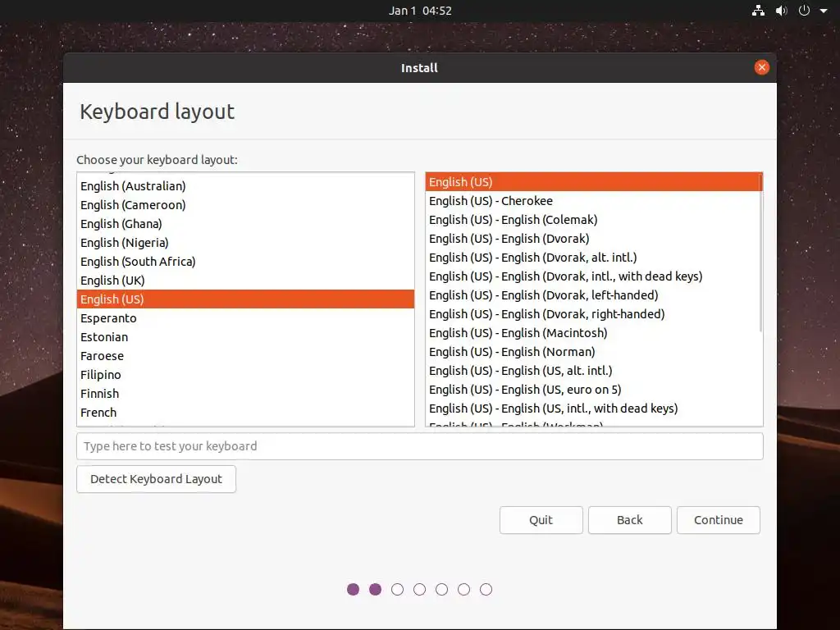Image resolution: width=840 pixels, height=630 pixels.
Task: Pick English (Nigeria) layout
Action: [x=245, y=243]
